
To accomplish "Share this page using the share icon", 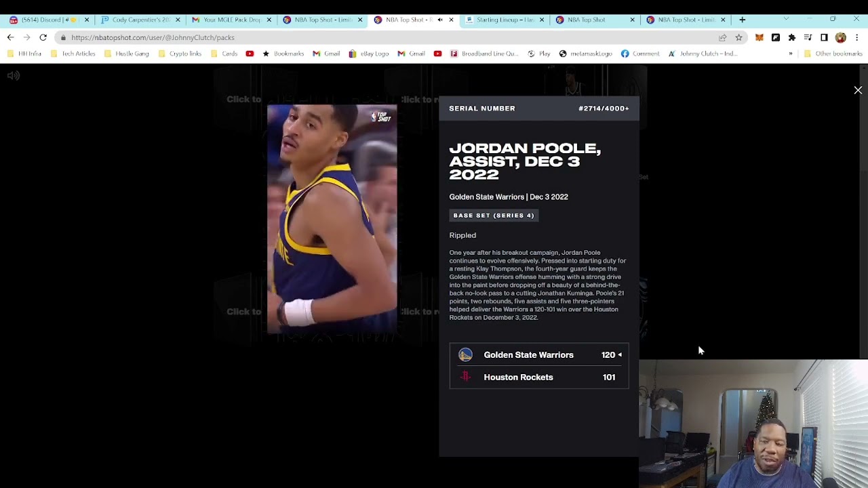I will click(723, 37).
